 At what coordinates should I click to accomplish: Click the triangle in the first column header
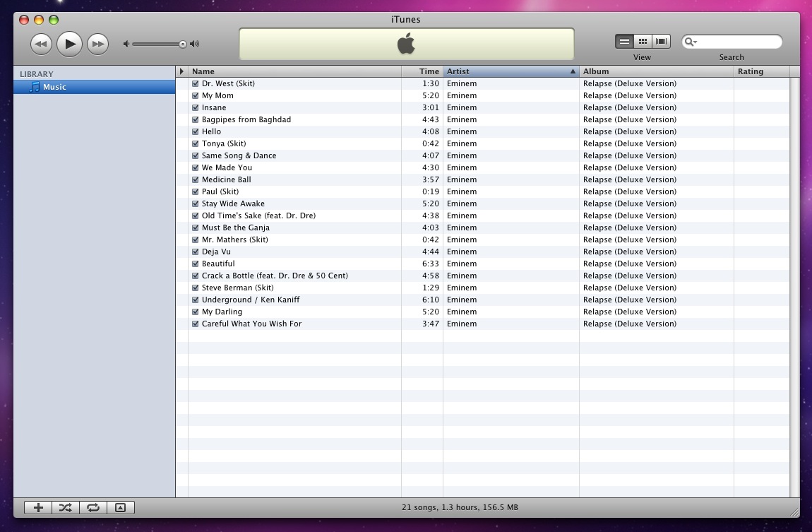(x=181, y=71)
